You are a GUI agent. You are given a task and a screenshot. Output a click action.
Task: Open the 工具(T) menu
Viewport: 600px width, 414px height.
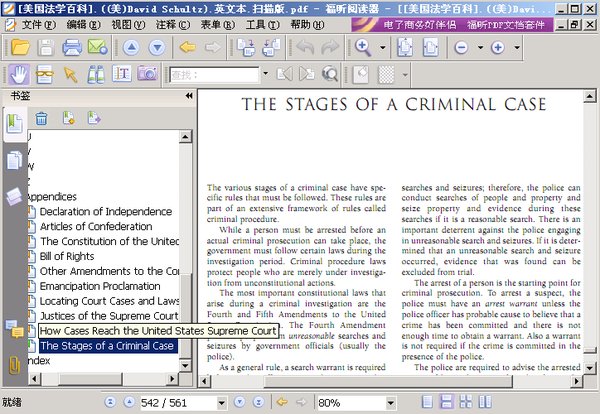click(x=262, y=25)
